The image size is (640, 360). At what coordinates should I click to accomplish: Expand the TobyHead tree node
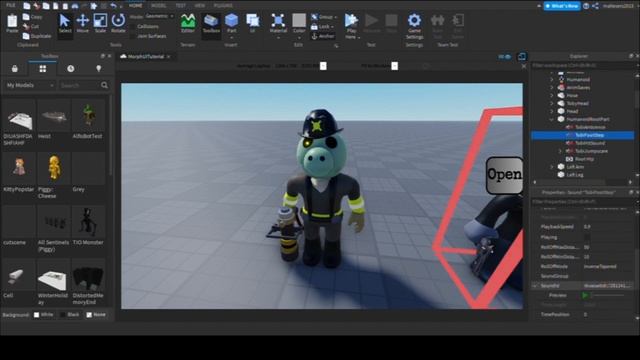552,103
